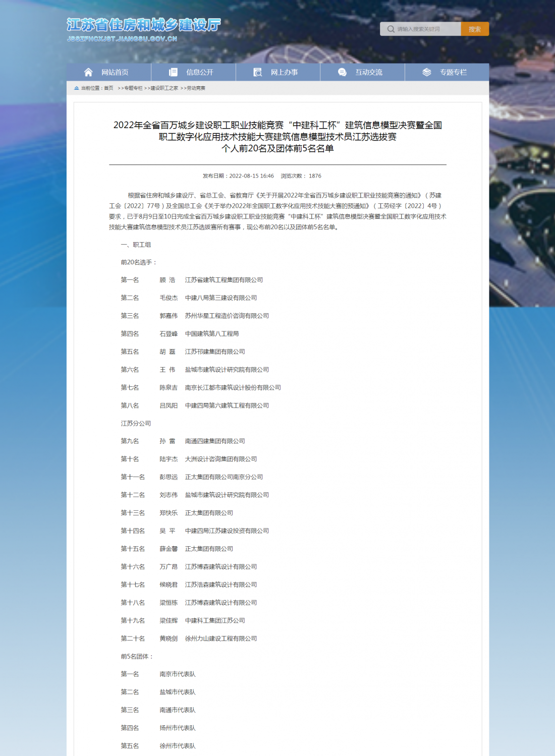Click 南京长江都市建筑设计股份有限公司
Screen dimensions: 555x756
233,388
